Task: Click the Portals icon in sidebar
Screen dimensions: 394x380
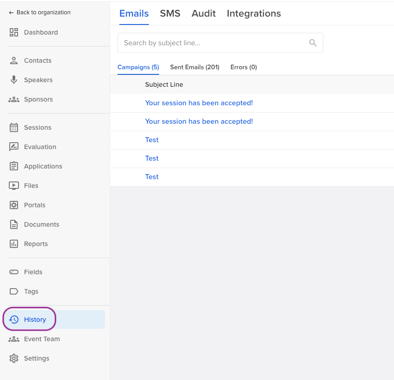Action: coord(14,205)
